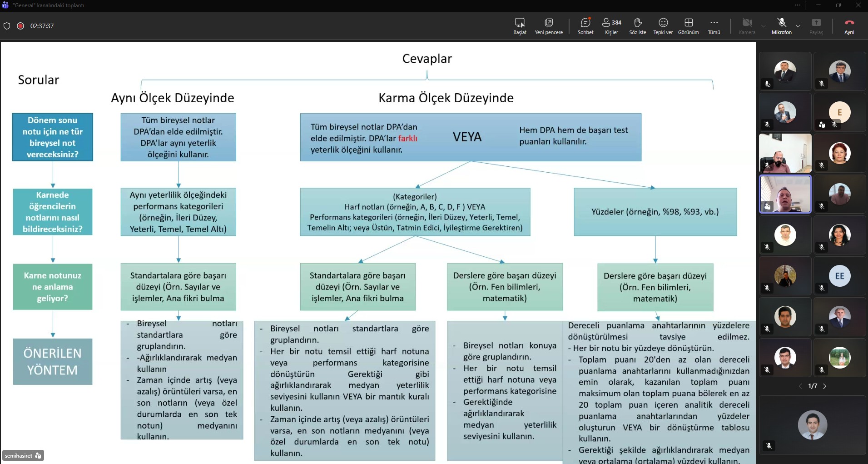Click the Başlat presenting icon

(x=520, y=25)
